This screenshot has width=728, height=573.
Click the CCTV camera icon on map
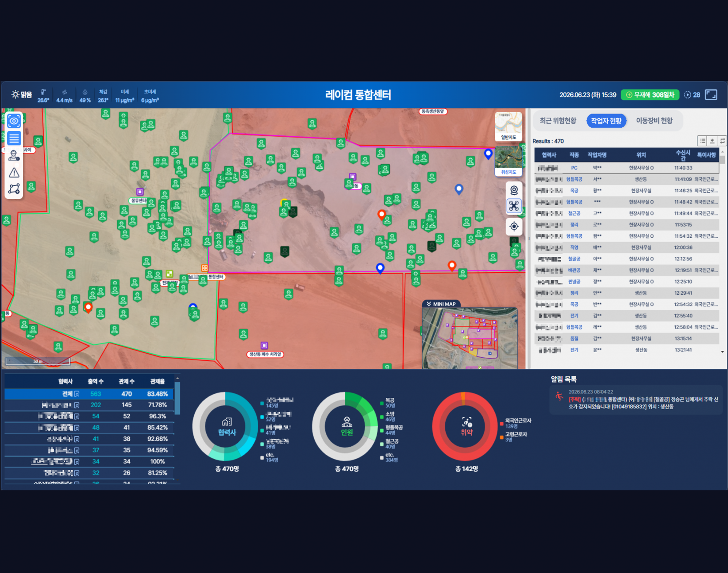click(514, 190)
